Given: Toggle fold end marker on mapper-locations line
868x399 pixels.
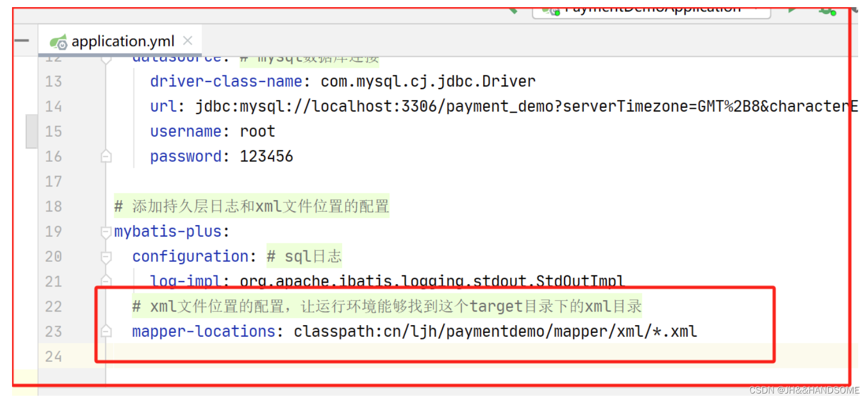Looking at the screenshot, I should point(106,331).
